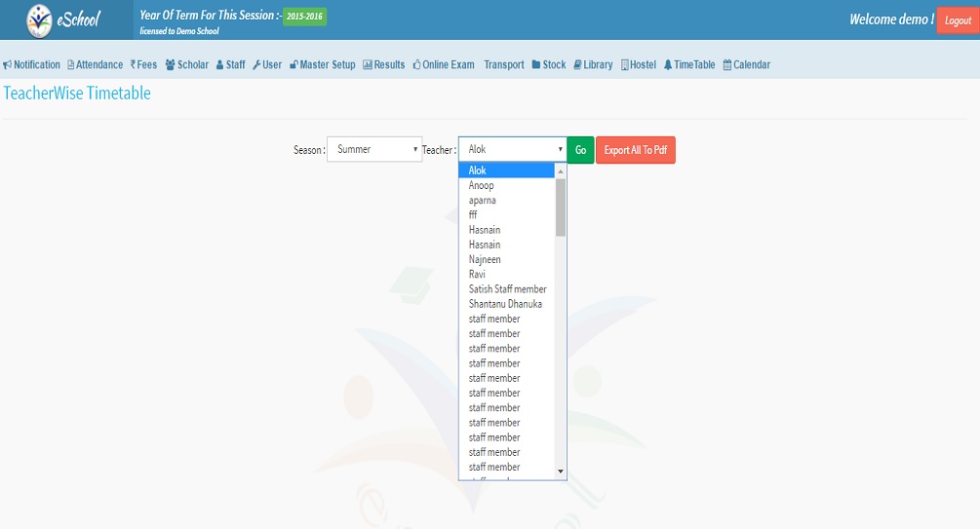
Task: Open the Transport menu item
Action: point(504,65)
